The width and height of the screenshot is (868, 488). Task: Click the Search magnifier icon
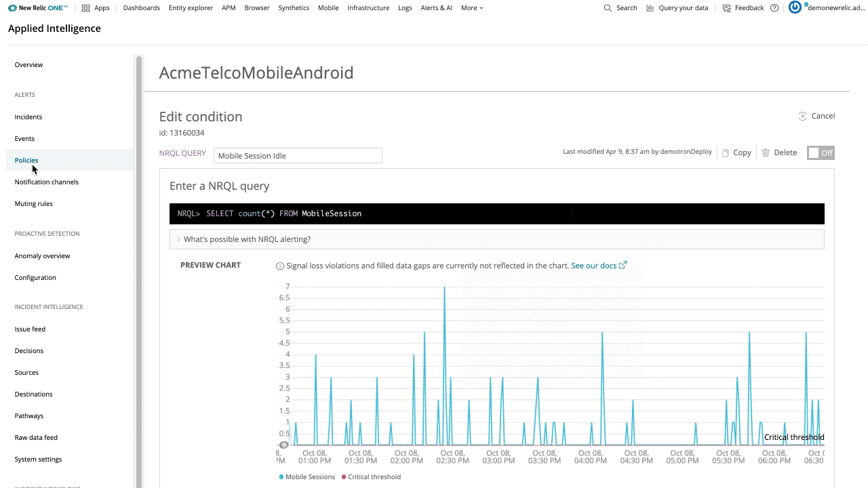(608, 8)
